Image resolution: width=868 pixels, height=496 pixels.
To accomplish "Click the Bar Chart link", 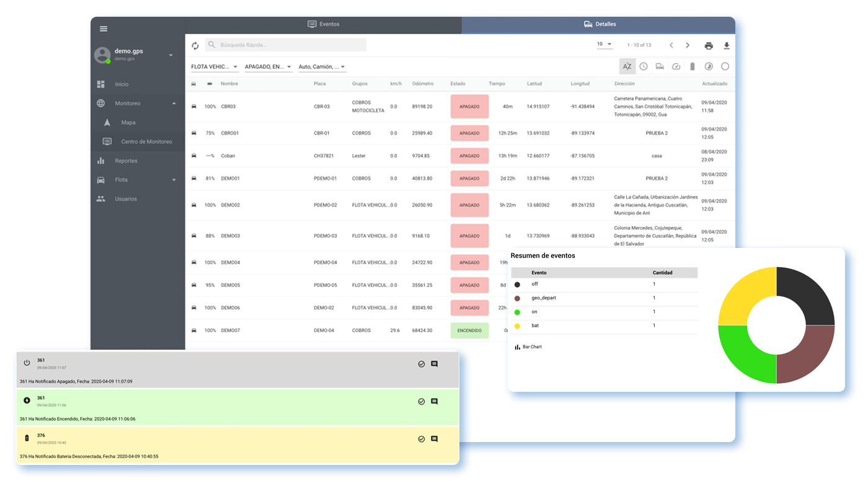I will coord(528,347).
